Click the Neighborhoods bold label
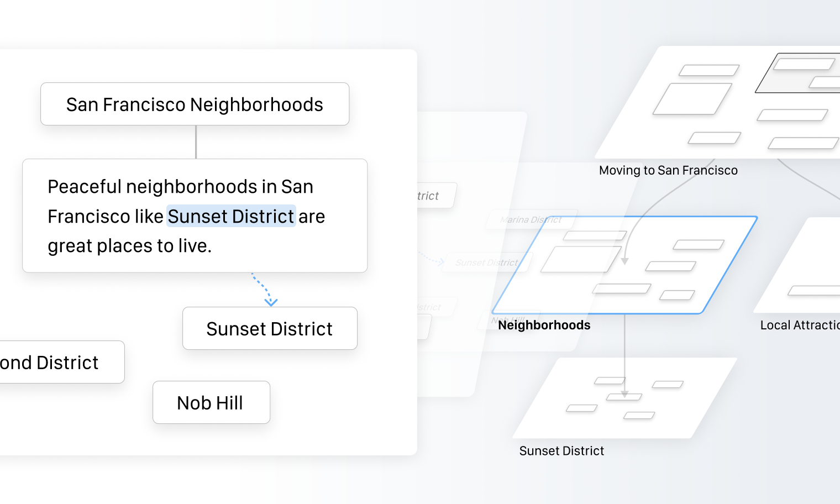 pyautogui.click(x=544, y=325)
